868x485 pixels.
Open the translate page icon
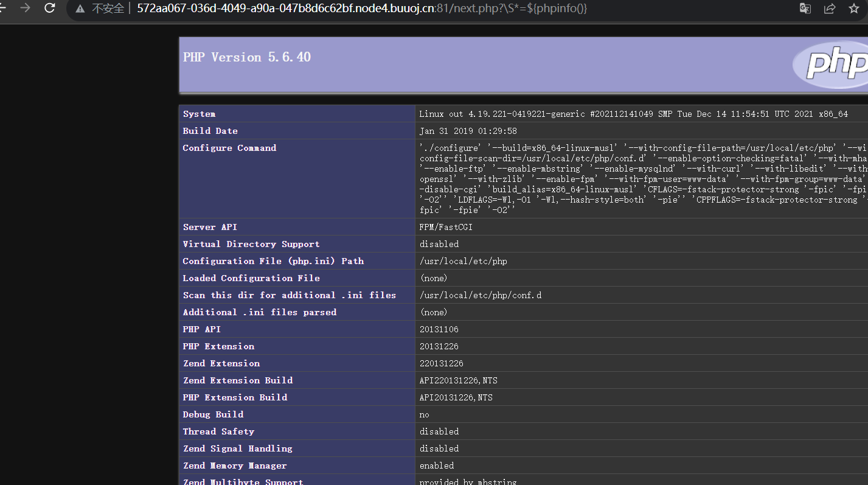click(x=805, y=9)
